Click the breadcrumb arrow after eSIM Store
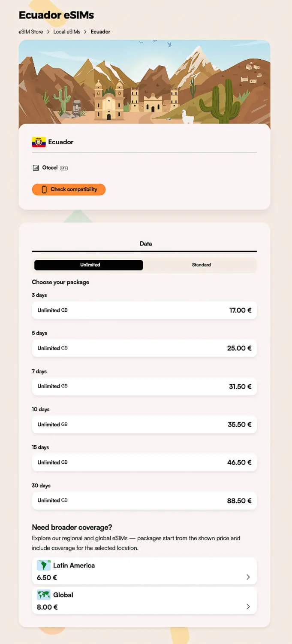Viewport: 292px width, 644px height. 48,32
